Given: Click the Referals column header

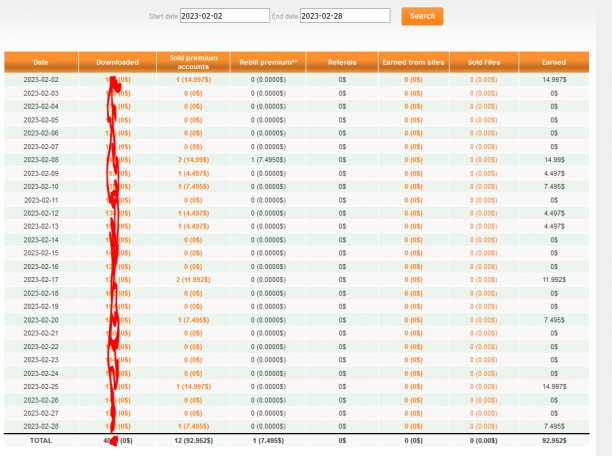Looking at the screenshot, I should coord(342,62).
